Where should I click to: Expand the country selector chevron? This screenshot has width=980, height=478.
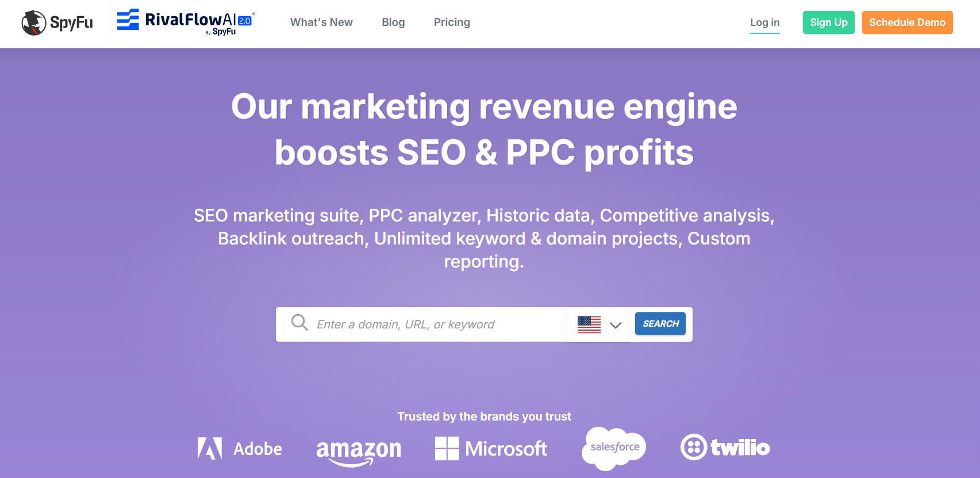click(x=616, y=325)
